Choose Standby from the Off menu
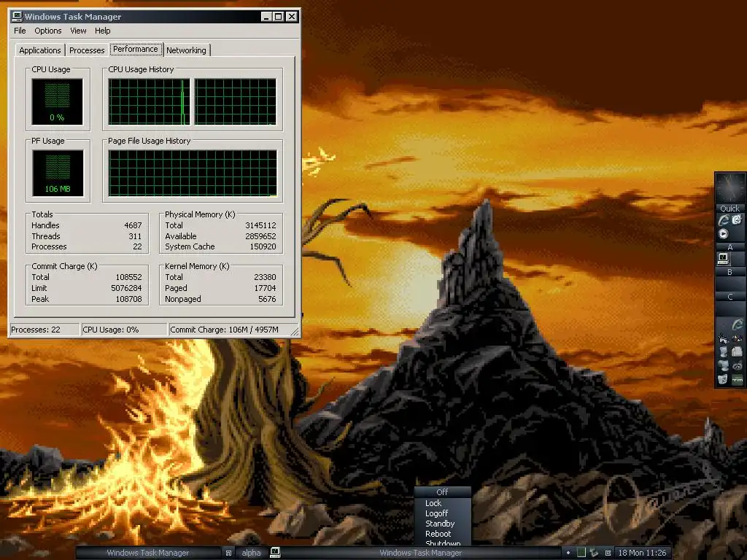The width and height of the screenshot is (747, 560). (x=440, y=524)
